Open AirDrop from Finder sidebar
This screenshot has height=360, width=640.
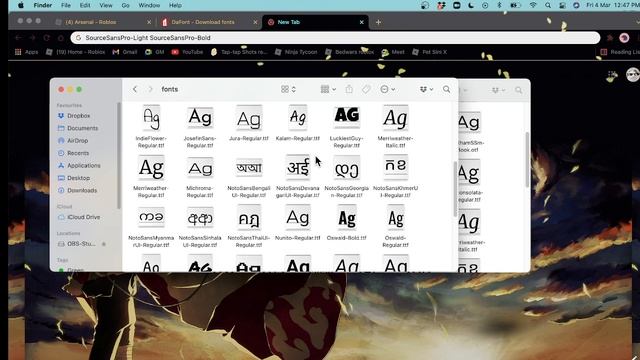coord(73,140)
